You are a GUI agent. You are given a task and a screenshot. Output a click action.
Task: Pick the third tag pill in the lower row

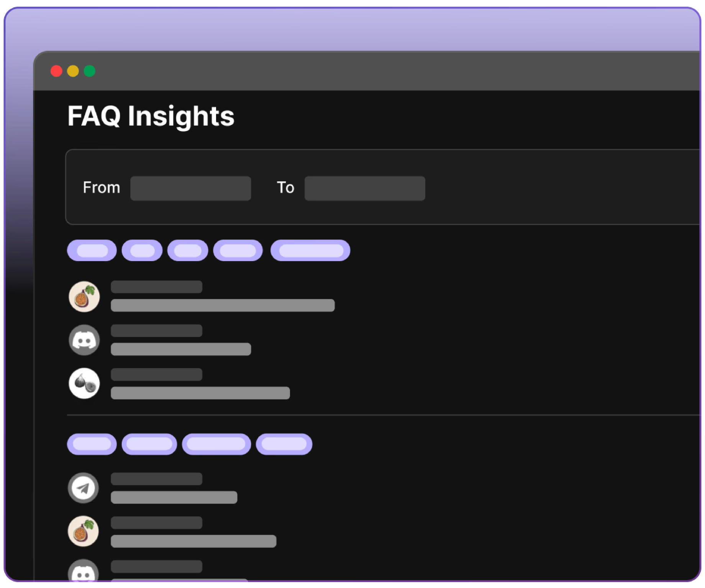point(216,444)
